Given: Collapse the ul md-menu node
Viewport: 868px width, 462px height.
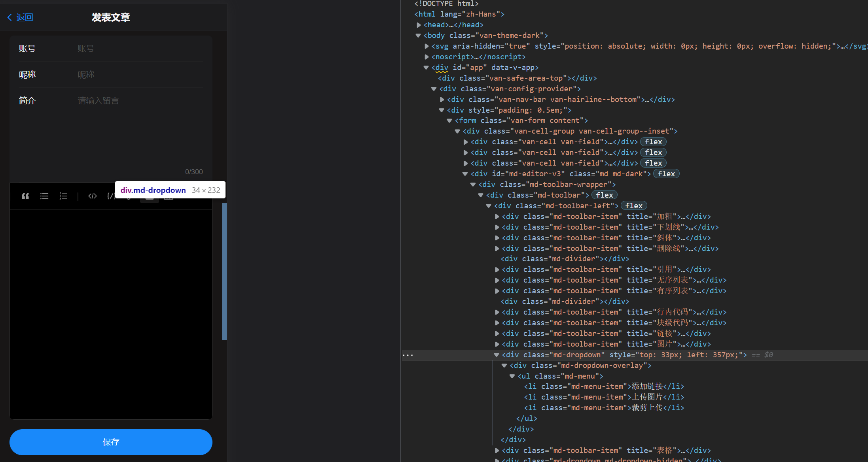Looking at the screenshot, I should 512,376.
